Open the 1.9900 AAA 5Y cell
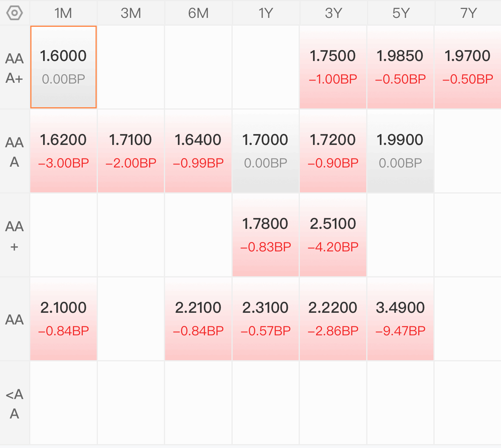Viewport: 501px width, 448px height. point(400,151)
